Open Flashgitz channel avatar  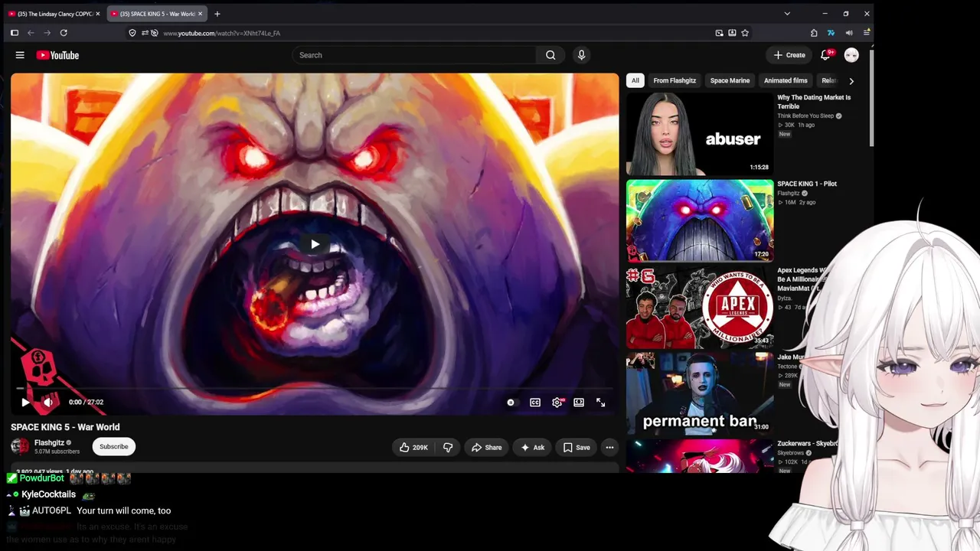coord(20,446)
